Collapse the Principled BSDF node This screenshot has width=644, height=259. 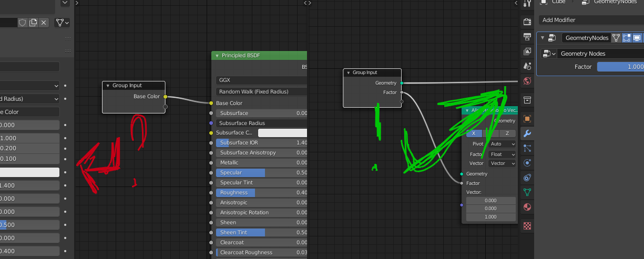point(217,56)
